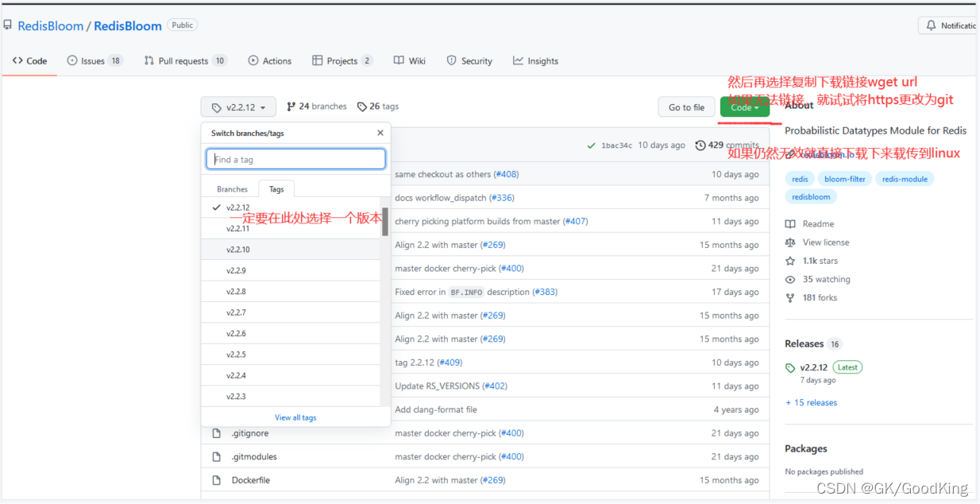Image resolution: width=980 pixels, height=504 pixels.
Task: Click the View all tags link
Action: click(295, 417)
